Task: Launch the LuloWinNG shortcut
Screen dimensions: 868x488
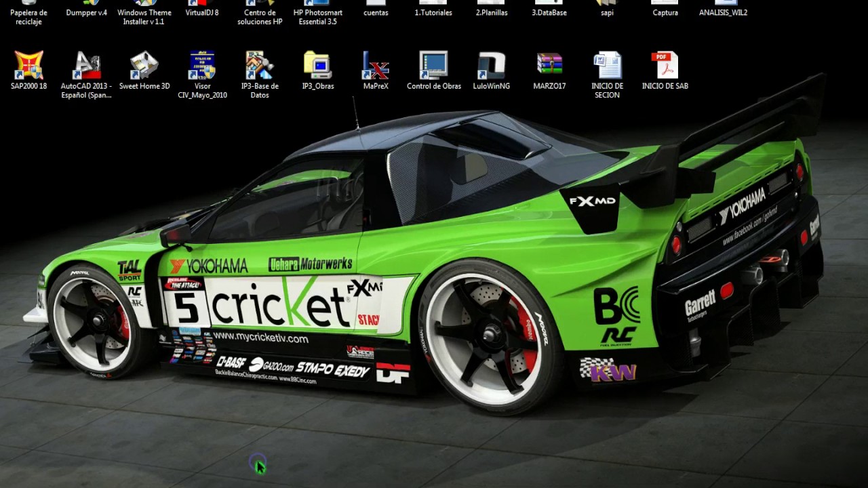Action: coord(492,70)
